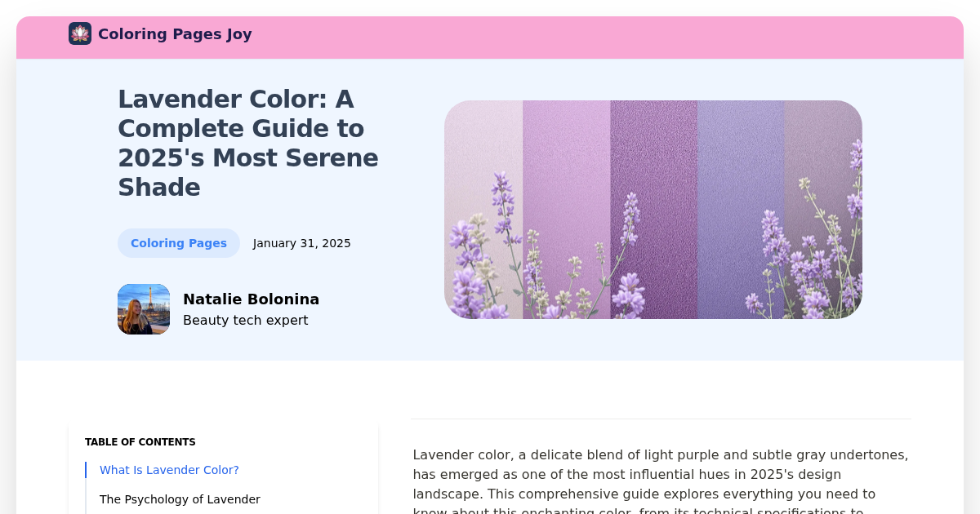
Task: Click the active TOC indicator bar
Action: click(86, 470)
